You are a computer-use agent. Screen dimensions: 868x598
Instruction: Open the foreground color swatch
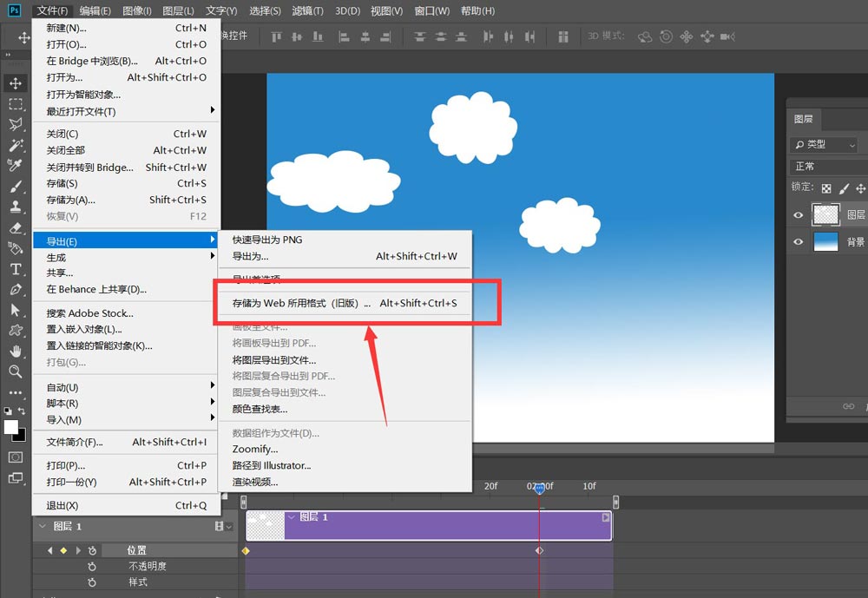tap(10, 427)
